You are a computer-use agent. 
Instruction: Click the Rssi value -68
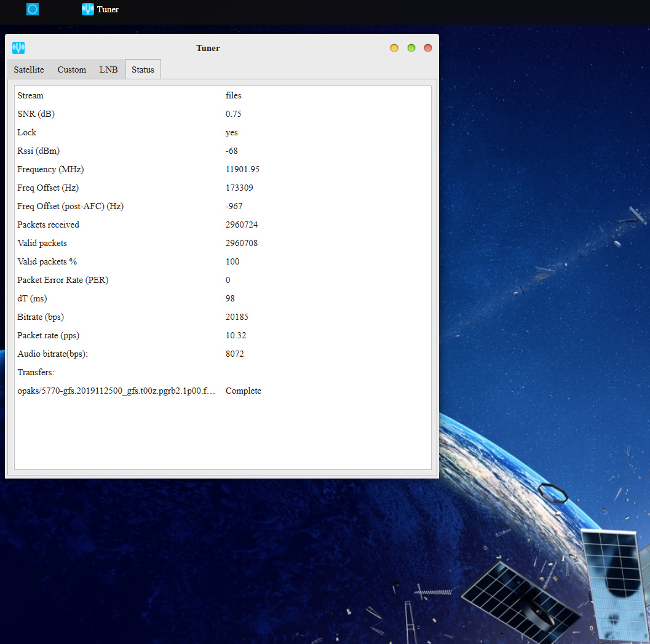coord(232,151)
